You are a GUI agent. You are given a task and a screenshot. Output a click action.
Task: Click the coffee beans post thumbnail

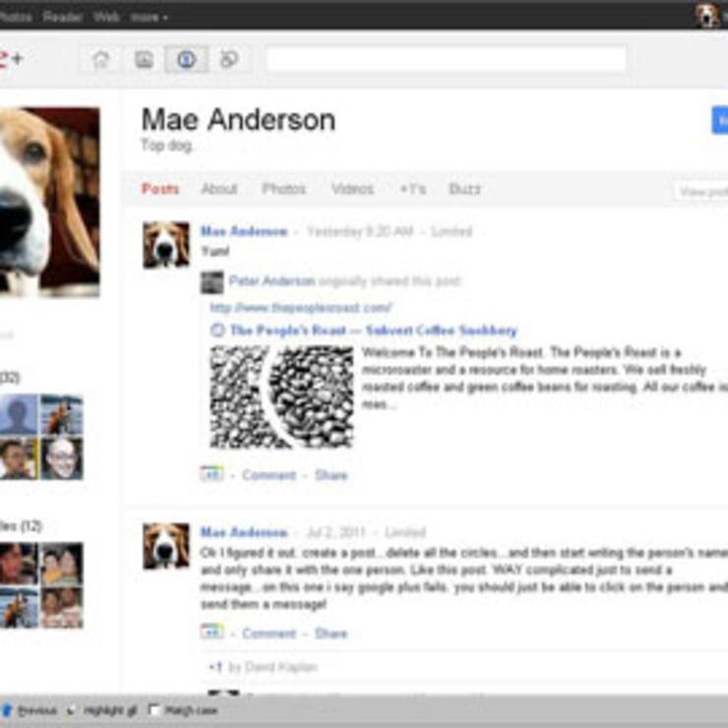click(281, 396)
